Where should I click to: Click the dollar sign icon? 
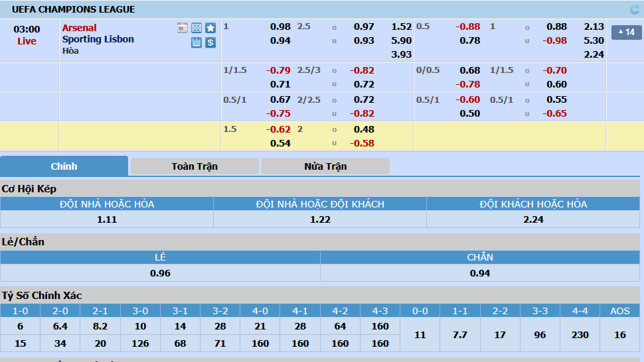pos(210,42)
